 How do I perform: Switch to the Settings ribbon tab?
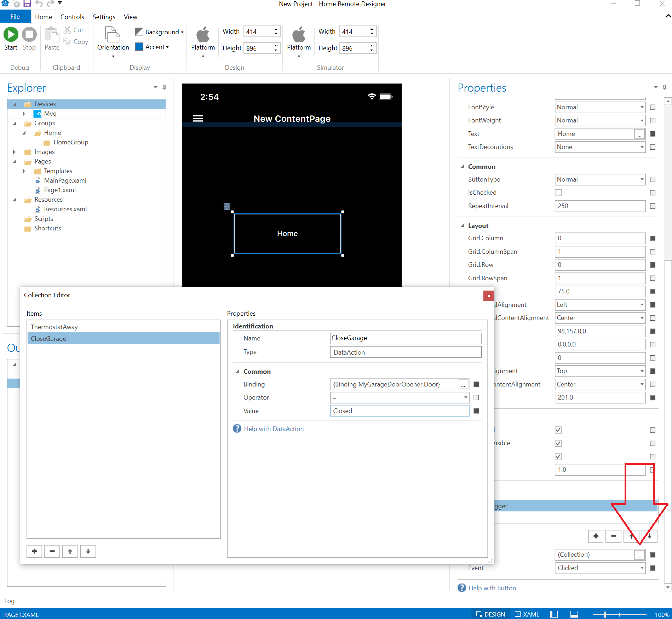tap(104, 17)
